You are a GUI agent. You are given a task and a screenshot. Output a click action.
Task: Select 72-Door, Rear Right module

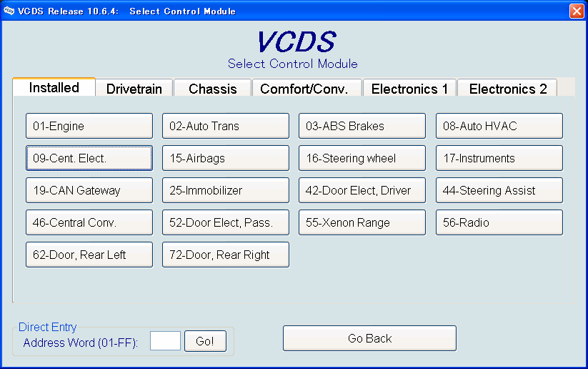tap(226, 255)
